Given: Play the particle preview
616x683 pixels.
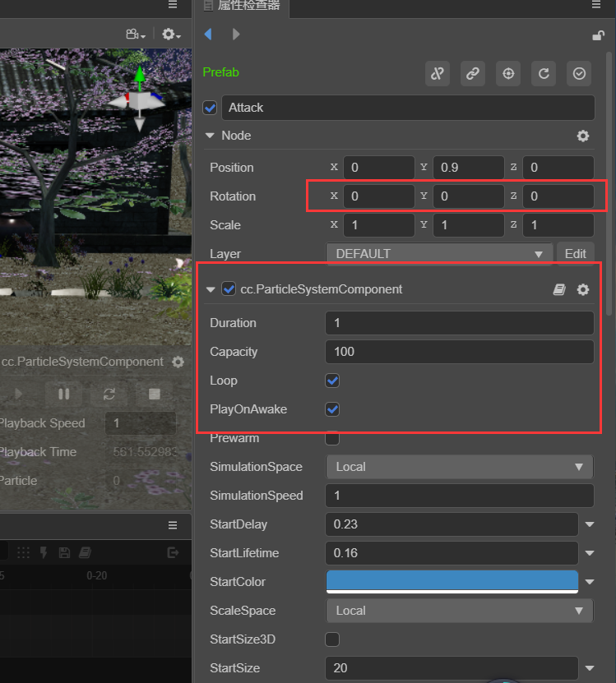Looking at the screenshot, I should click(18, 395).
